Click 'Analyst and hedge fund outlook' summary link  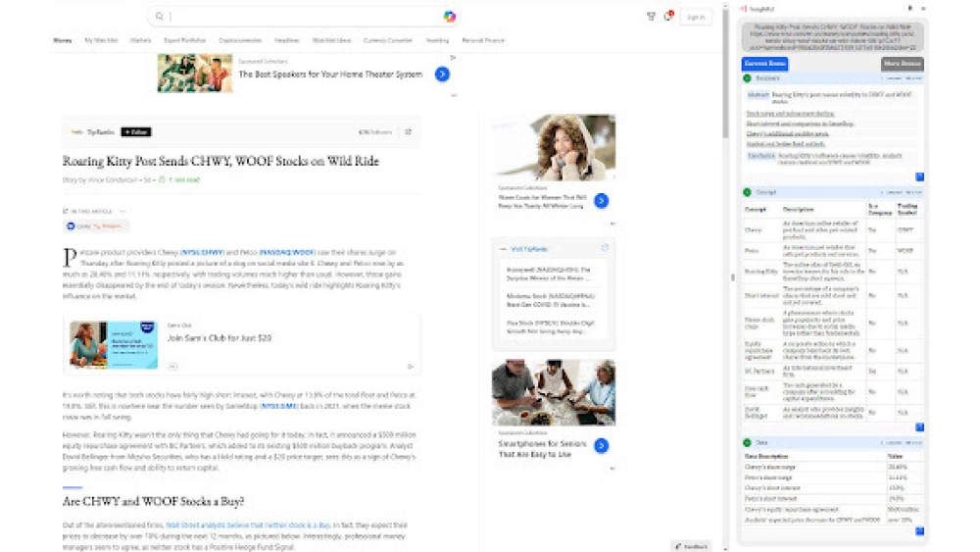pos(786,144)
